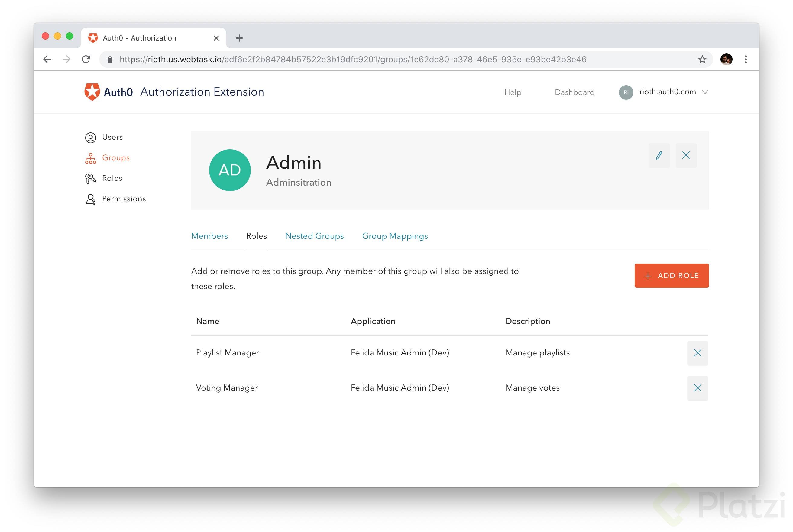Open Chrome three-dot menu
Viewport: 793px width, 532px height.
pos(746,59)
